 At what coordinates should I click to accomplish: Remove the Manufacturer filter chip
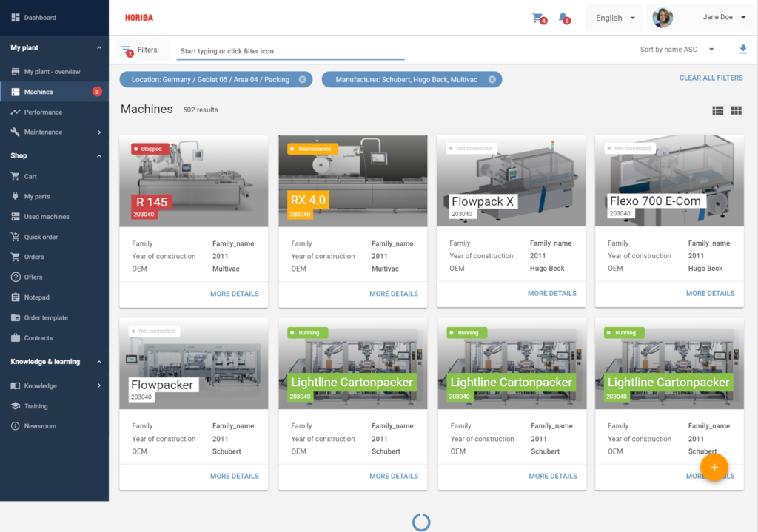tap(492, 80)
